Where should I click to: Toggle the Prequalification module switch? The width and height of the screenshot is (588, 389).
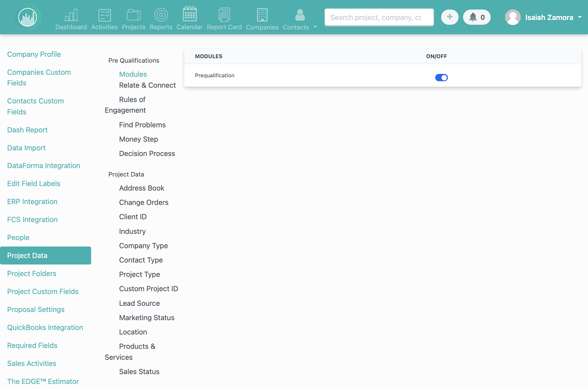(441, 78)
